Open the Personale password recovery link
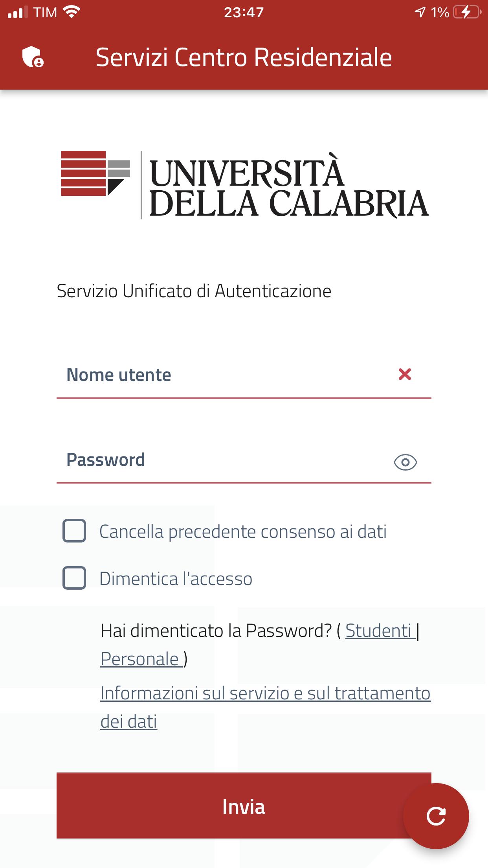This screenshot has width=488, height=868. click(x=141, y=659)
